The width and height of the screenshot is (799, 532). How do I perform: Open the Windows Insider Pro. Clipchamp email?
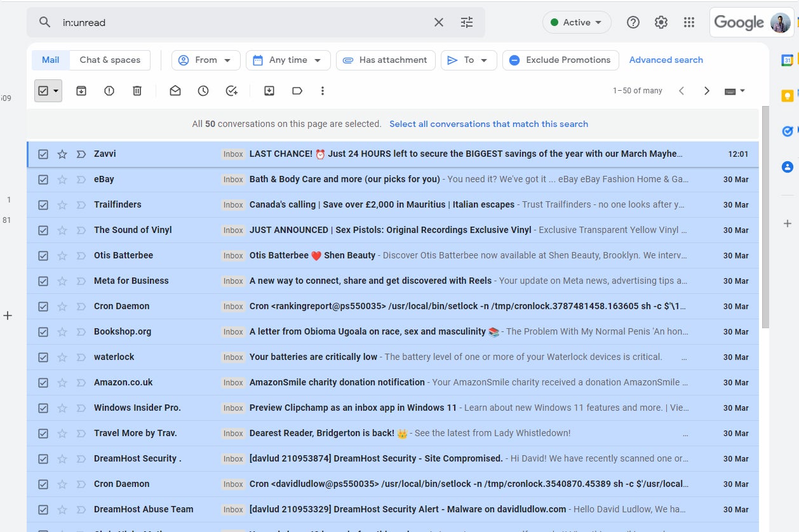tap(393, 408)
